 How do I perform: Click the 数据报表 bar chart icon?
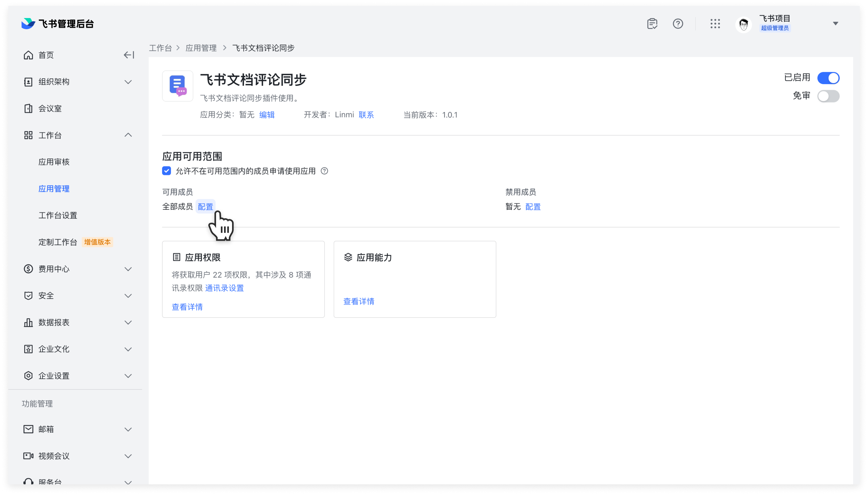[28, 322]
